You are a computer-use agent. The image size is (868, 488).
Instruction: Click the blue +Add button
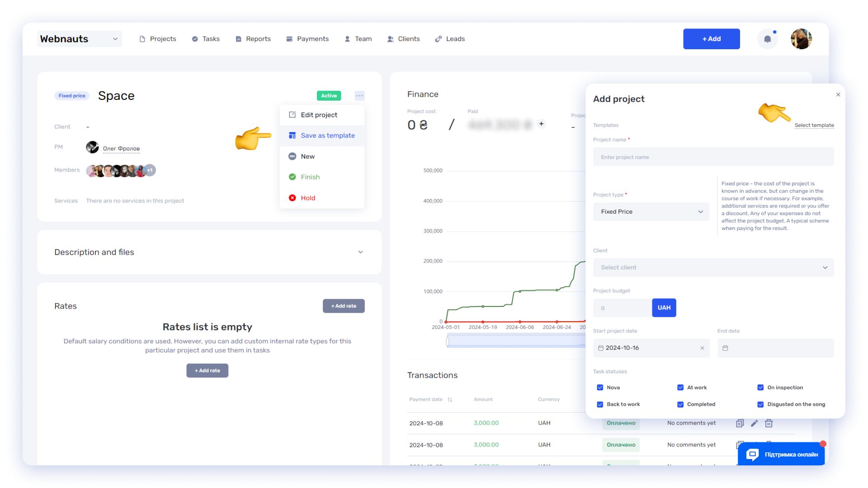click(711, 39)
